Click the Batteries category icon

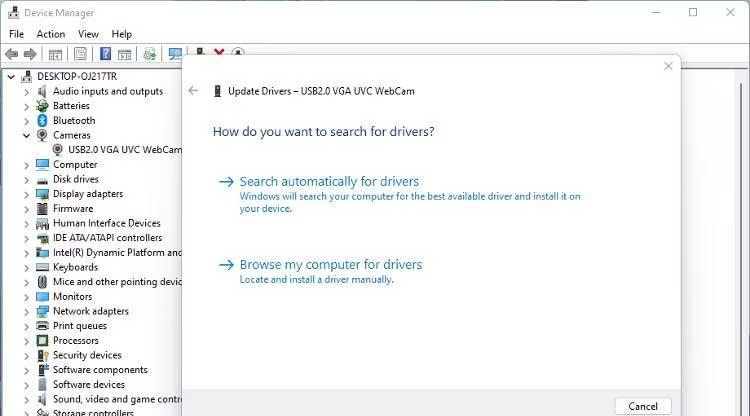tap(42, 106)
